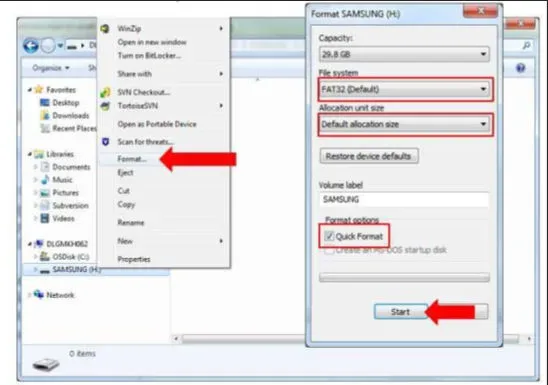This screenshot has width=548, height=385.
Task: Click the Recent Places icon
Action: click(45, 129)
